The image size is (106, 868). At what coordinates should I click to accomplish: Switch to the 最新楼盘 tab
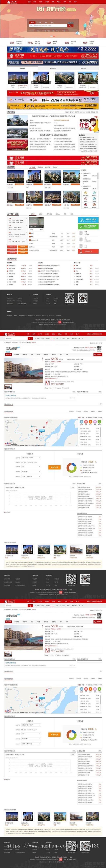(x=53, y=68)
